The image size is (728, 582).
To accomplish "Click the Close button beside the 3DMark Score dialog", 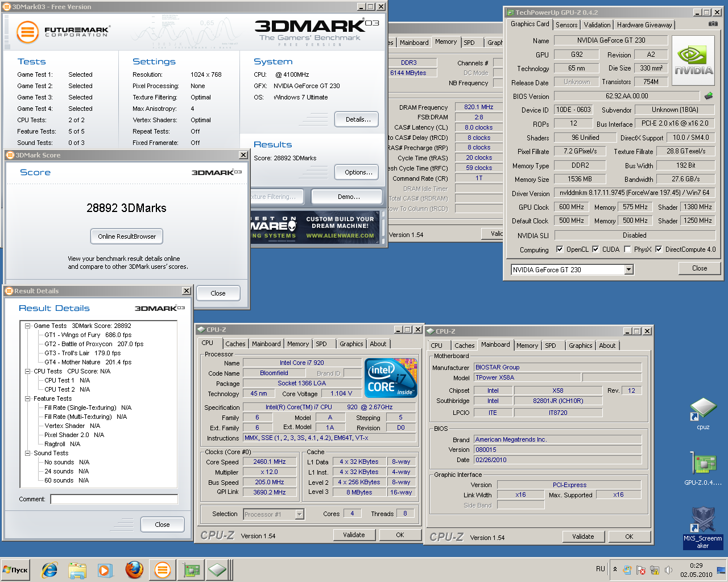I will click(x=218, y=293).
